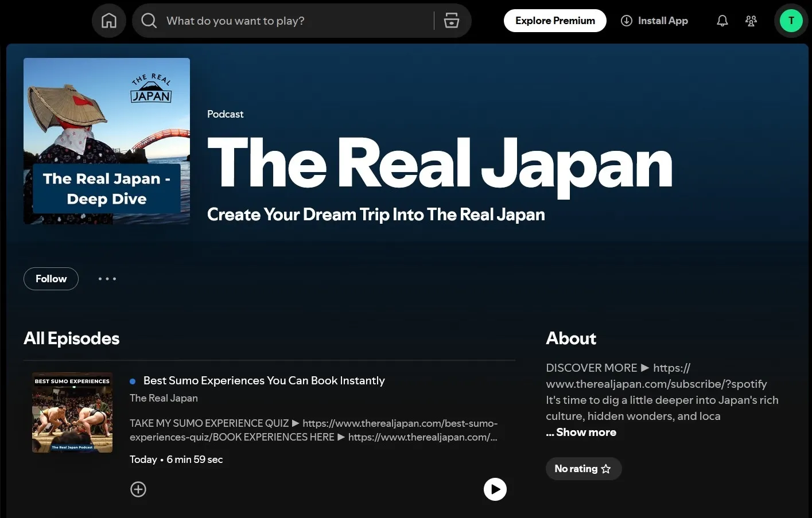Click Explore Premium button

coord(555,21)
